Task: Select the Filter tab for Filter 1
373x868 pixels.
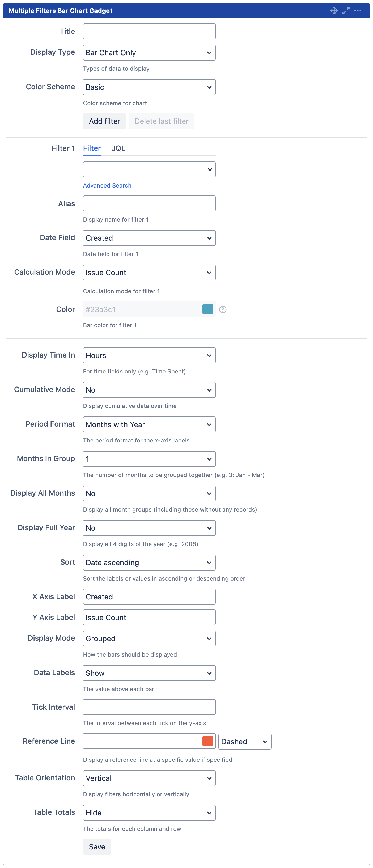Action: pos(92,148)
